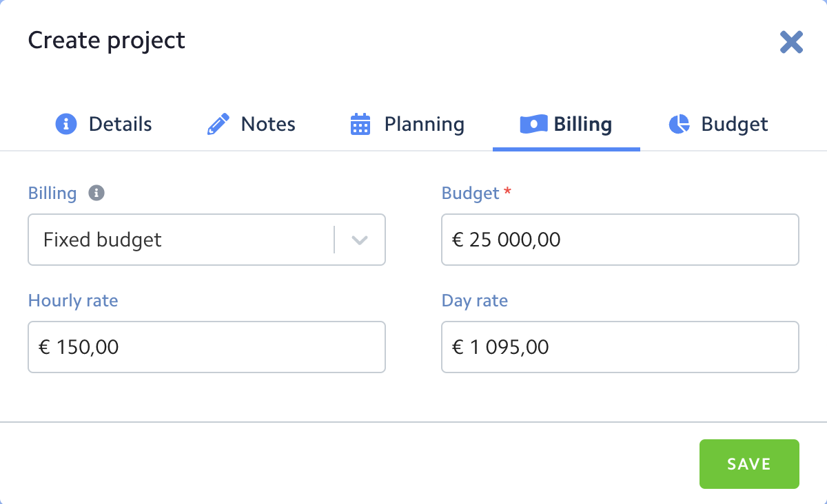Click the chevron icon on the budget selector
The width and height of the screenshot is (827, 504).
pos(359,240)
